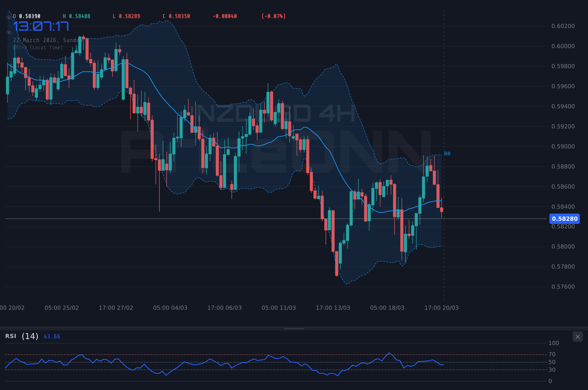Screen dimensions: 588x390
Task: Click the candle countdown timer 13:07:17
Action: [41, 26]
